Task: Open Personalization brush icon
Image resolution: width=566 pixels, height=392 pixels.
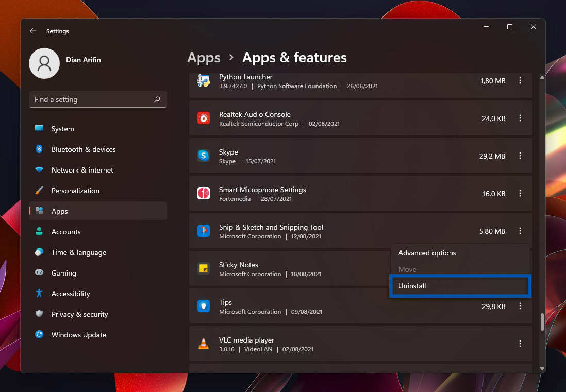Action: coord(39,191)
